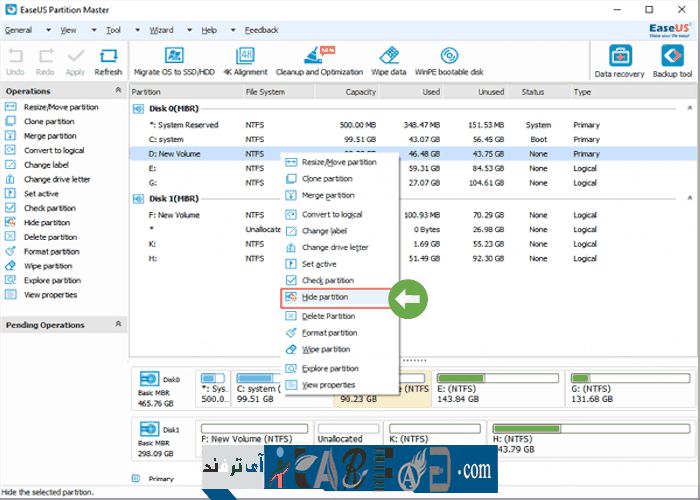Open the Feedback menu

[x=261, y=30]
